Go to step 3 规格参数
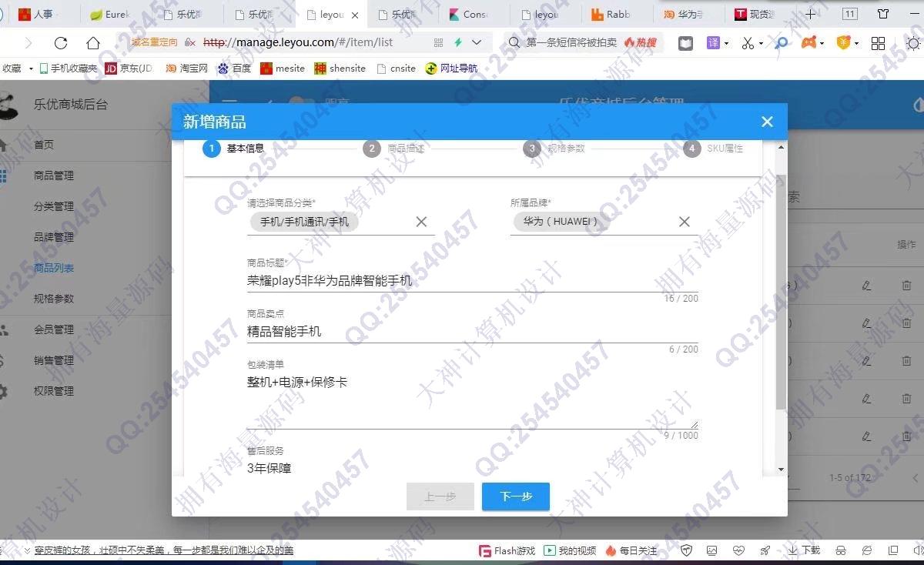The width and height of the screenshot is (924, 565). (x=554, y=149)
